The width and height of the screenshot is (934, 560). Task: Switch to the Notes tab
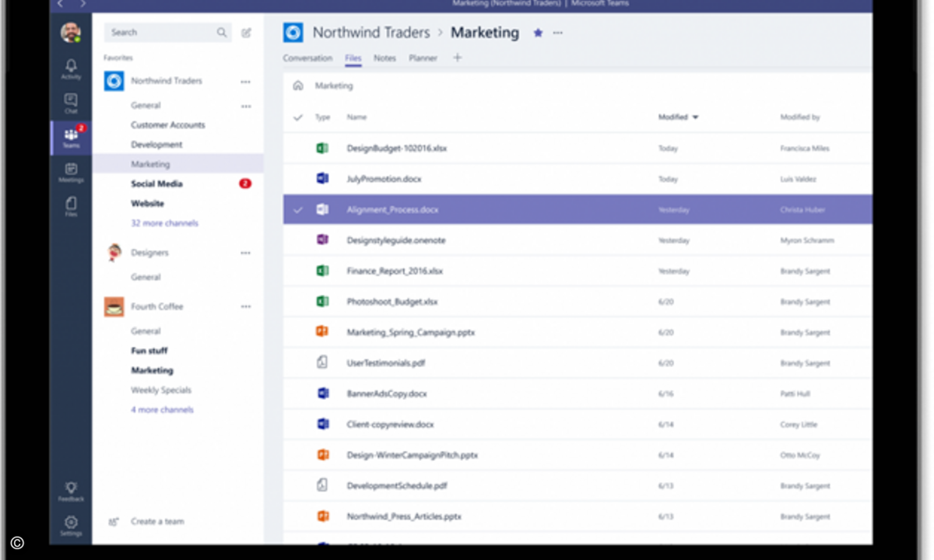pyautogui.click(x=384, y=58)
